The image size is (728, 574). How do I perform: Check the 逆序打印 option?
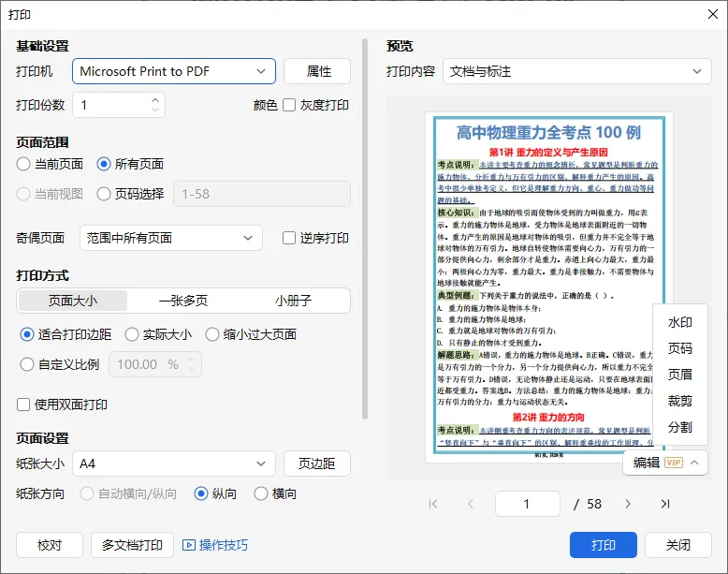point(289,238)
